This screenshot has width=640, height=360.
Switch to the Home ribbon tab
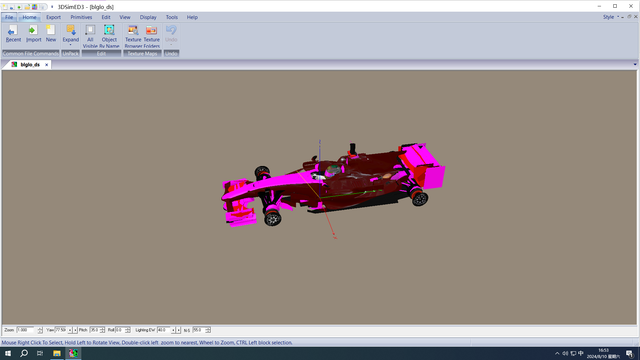[x=29, y=17]
